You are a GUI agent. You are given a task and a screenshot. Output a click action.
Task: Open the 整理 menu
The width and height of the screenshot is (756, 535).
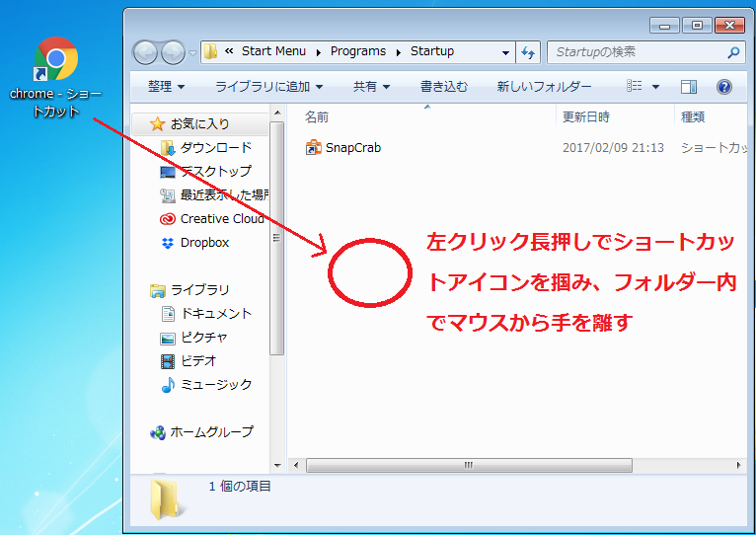click(x=166, y=87)
